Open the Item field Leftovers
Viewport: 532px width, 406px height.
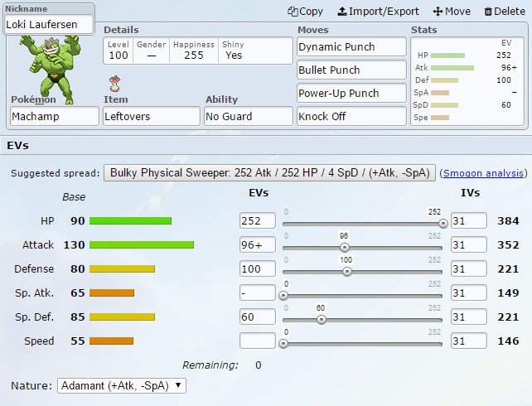pyautogui.click(x=152, y=116)
